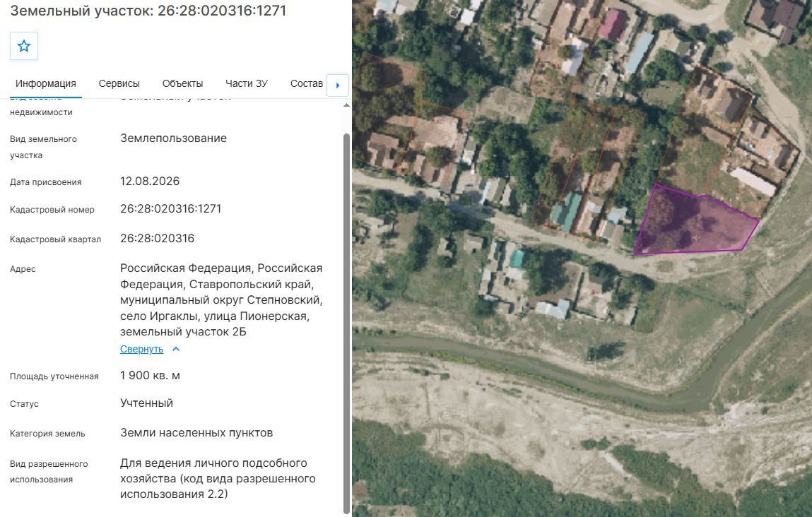Select the Кадастровый номер value 26:28:020316:1271

click(x=170, y=208)
